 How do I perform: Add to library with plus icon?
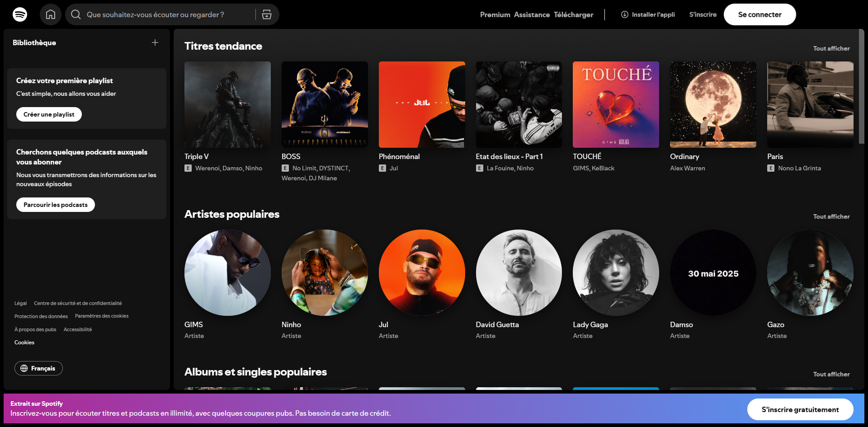[x=155, y=42]
